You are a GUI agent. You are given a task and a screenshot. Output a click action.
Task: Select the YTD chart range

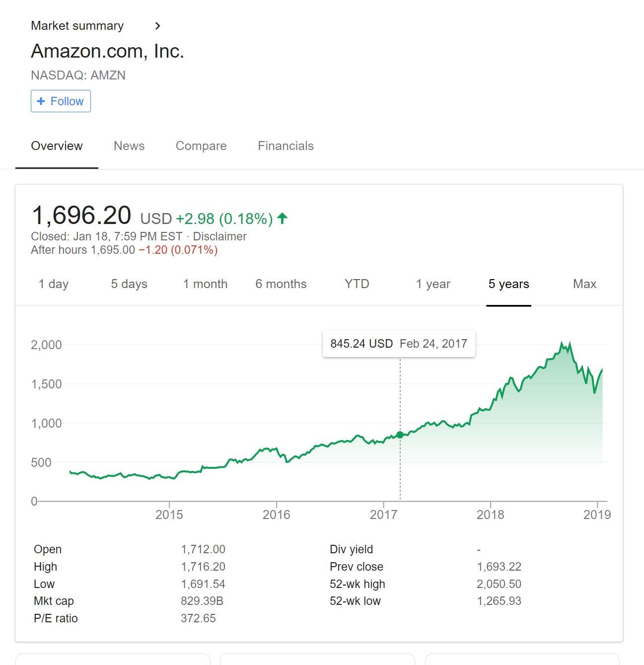(x=357, y=284)
